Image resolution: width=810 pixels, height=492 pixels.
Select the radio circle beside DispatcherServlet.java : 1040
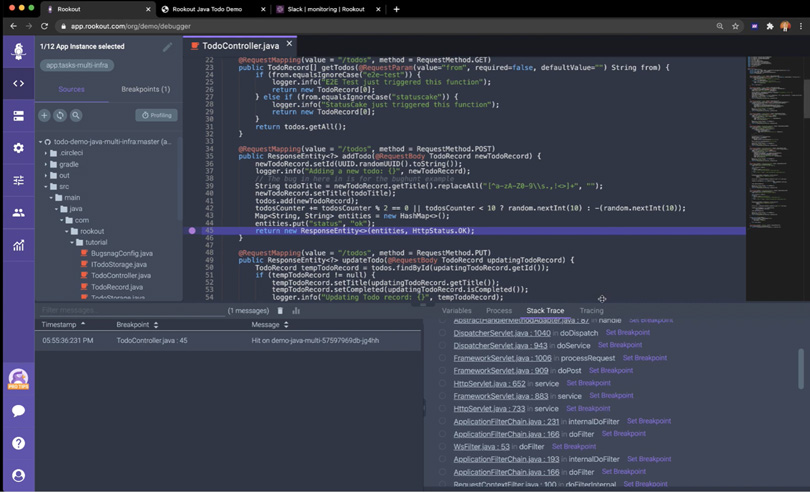coord(442,333)
